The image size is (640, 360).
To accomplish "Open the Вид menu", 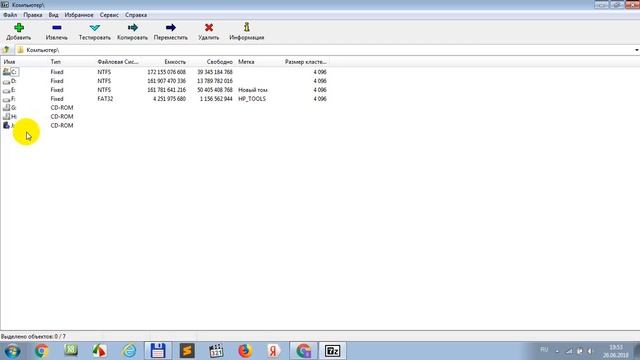I will tap(53, 15).
